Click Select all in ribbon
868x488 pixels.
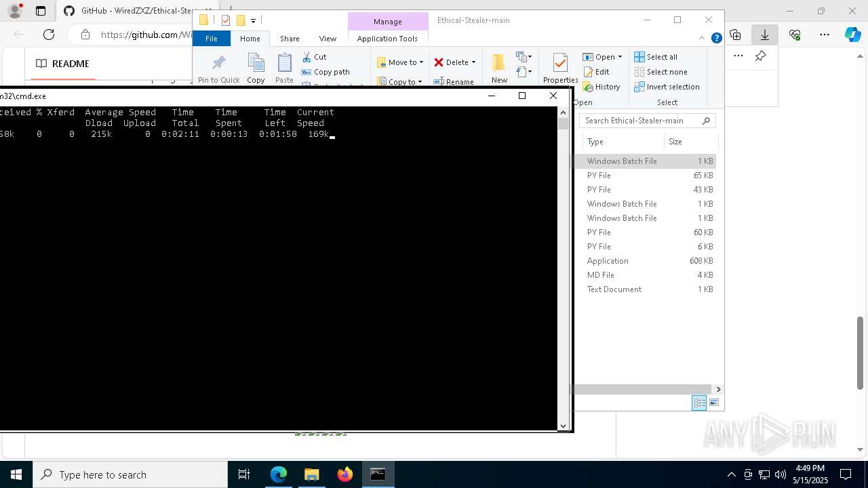pyautogui.click(x=656, y=57)
